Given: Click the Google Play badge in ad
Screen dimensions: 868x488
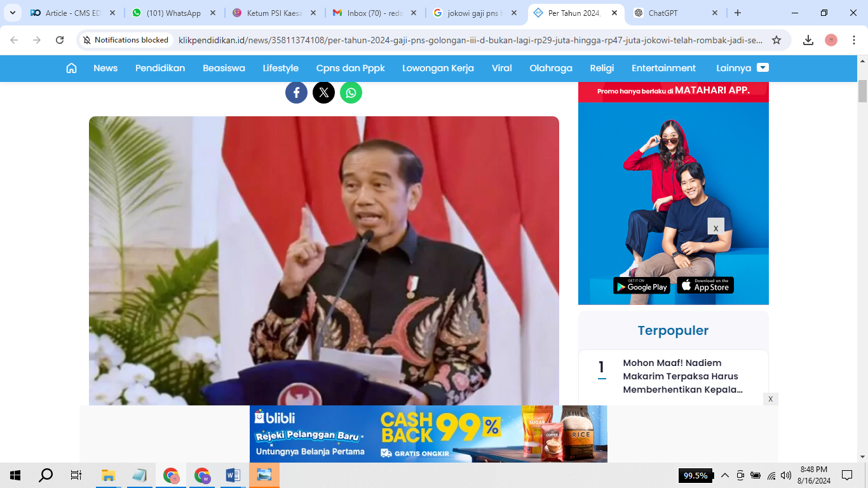Looking at the screenshot, I should [x=642, y=285].
